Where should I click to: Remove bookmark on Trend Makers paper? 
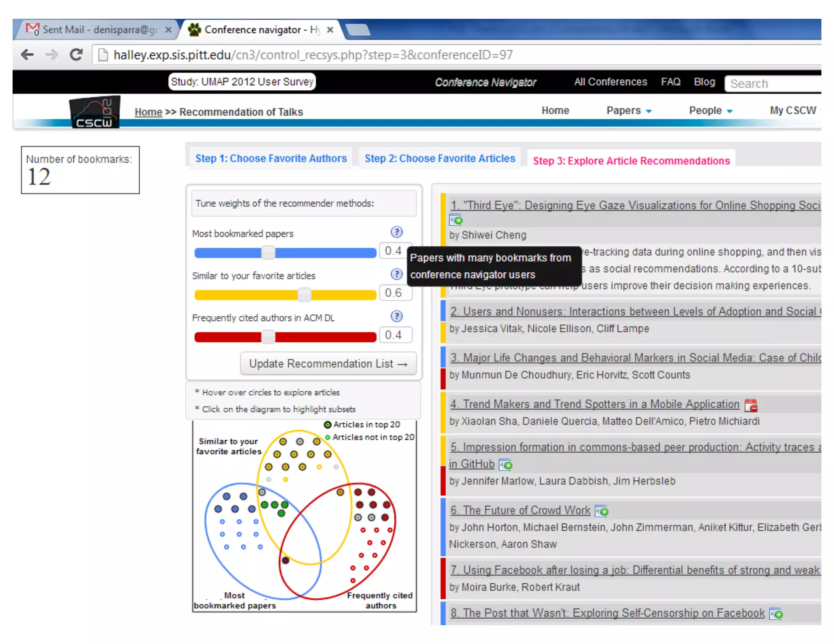751,405
